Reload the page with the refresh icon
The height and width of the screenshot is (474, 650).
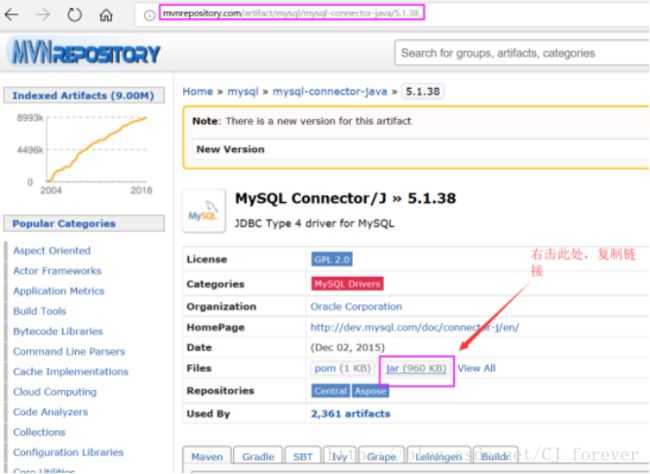click(75, 15)
